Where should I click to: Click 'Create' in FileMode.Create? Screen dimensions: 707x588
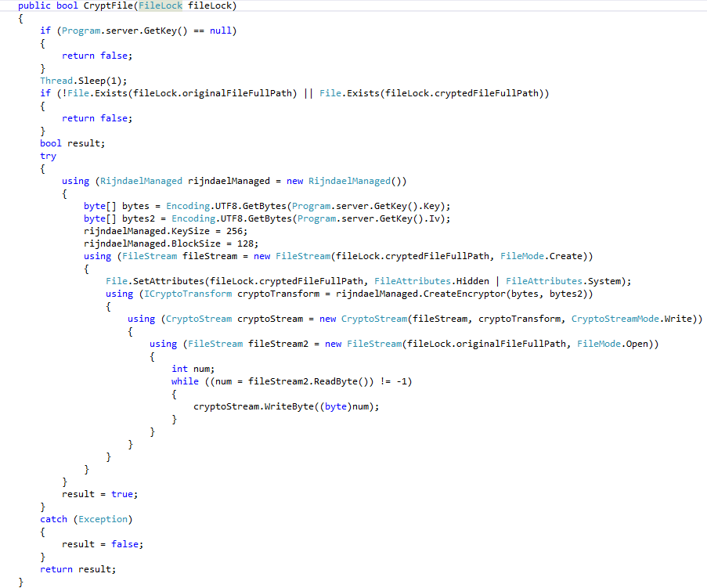566,256
